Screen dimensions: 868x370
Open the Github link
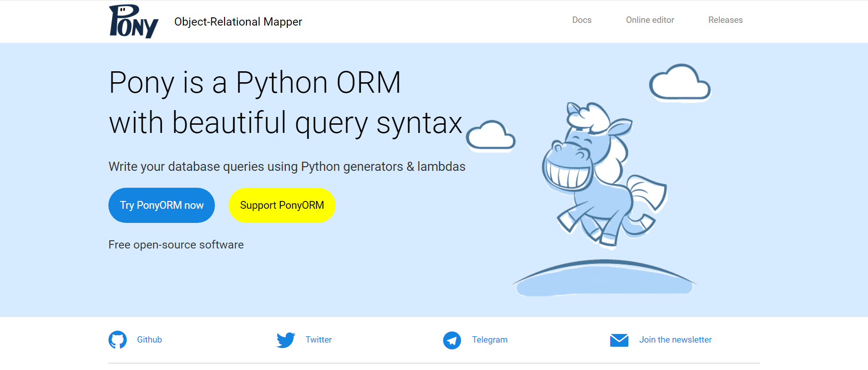[150, 340]
